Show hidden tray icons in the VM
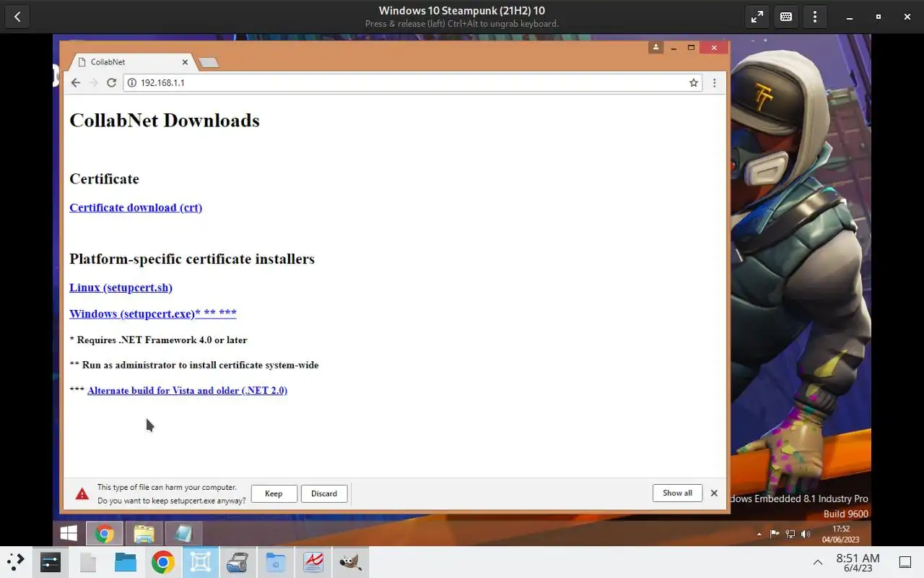This screenshot has width=924, height=578. [x=759, y=535]
